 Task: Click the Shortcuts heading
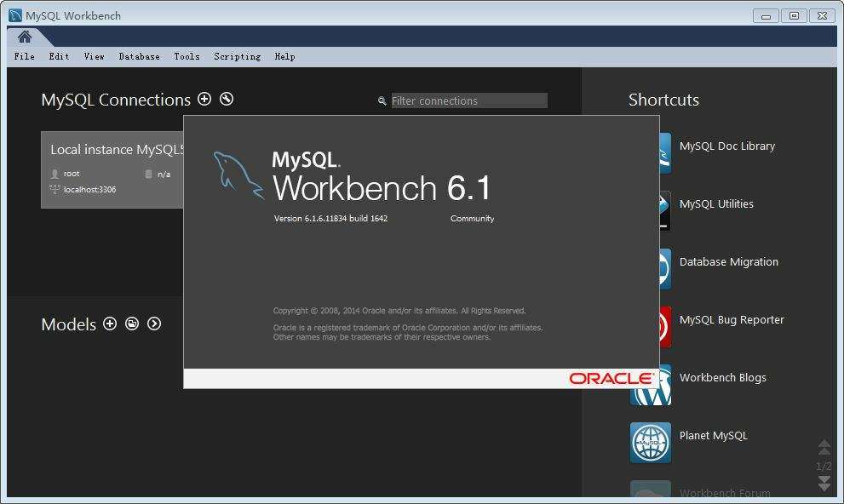coord(663,100)
